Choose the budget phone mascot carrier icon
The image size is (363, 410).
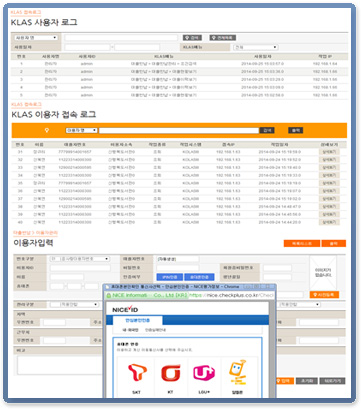pyautogui.click(x=238, y=372)
